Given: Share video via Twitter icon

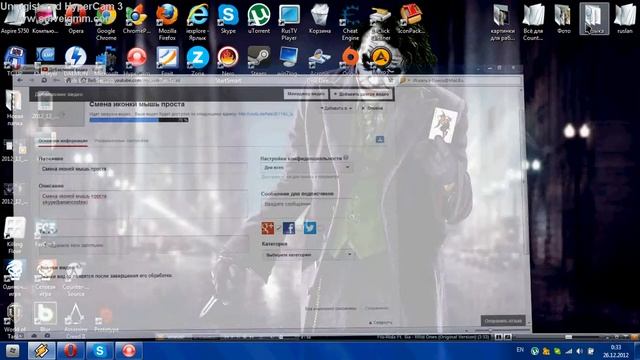Looking at the screenshot, I should (310, 228).
